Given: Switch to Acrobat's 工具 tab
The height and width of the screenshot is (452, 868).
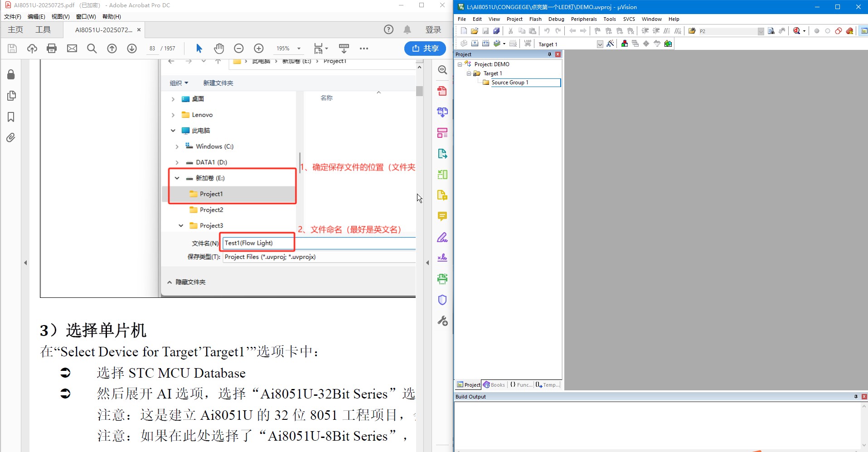Looking at the screenshot, I should click(x=43, y=29).
